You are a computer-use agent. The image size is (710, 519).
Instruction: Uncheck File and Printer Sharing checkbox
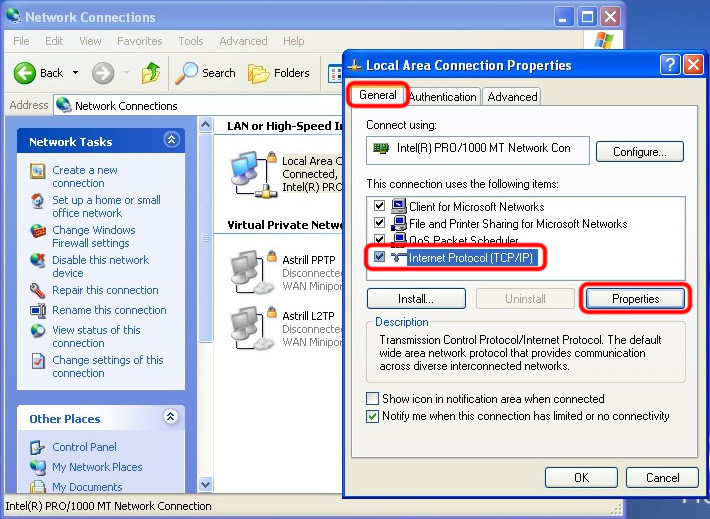[379, 223]
